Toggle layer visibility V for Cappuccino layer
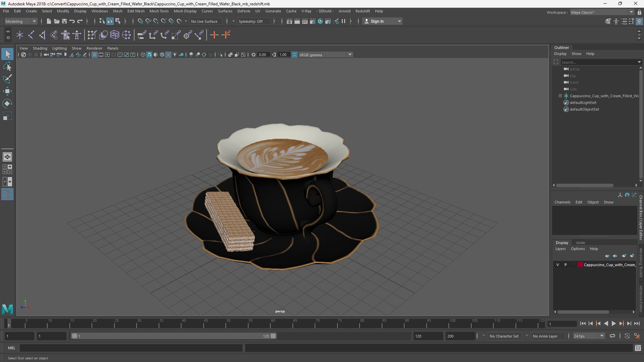 pyautogui.click(x=557, y=265)
